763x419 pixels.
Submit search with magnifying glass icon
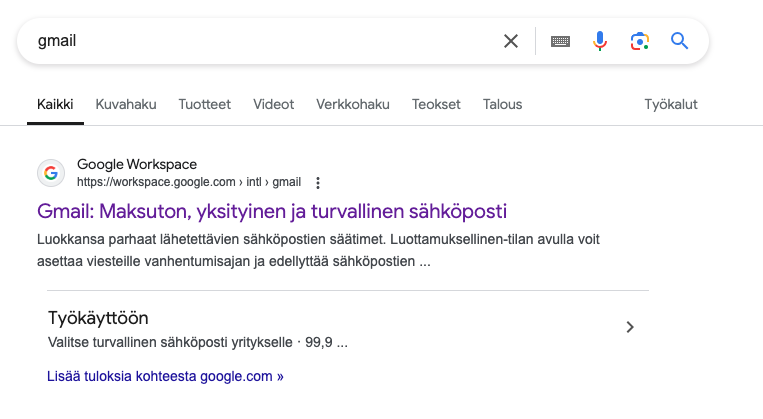click(x=679, y=41)
